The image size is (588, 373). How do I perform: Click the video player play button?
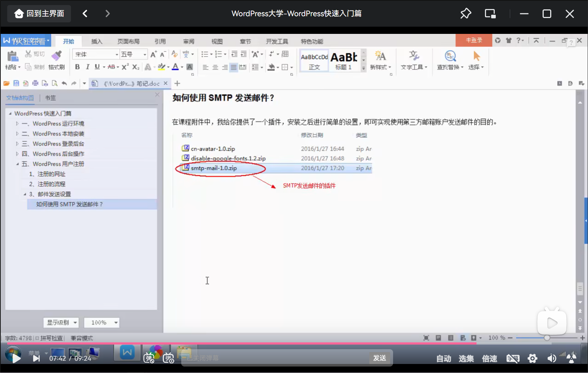[x=15, y=358]
